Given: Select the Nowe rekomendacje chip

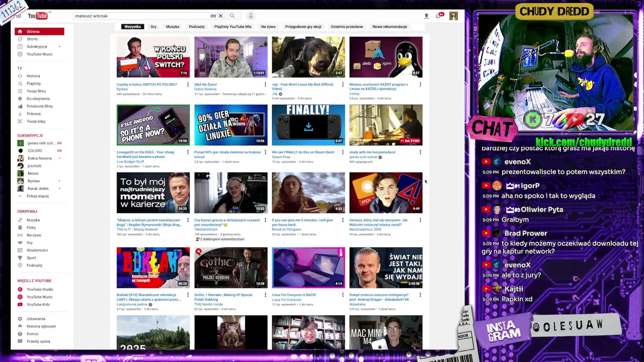Looking at the screenshot, I should pyautogui.click(x=390, y=27).
